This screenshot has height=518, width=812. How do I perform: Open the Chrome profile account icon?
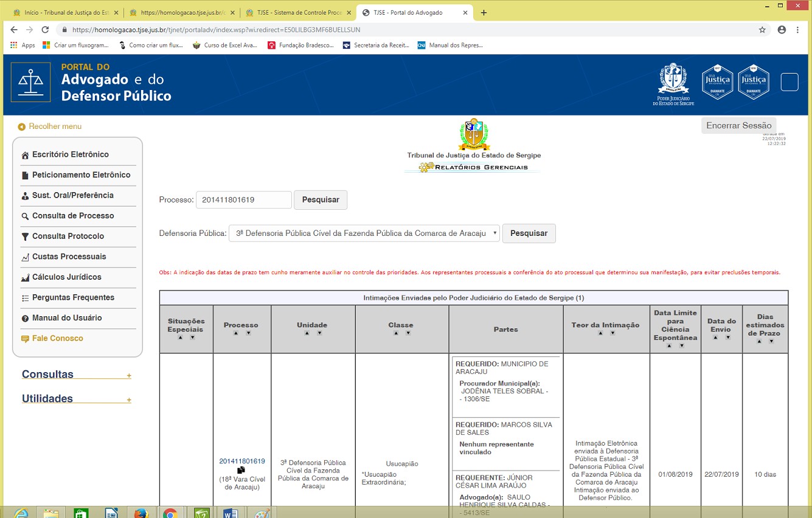pos(782,29)
